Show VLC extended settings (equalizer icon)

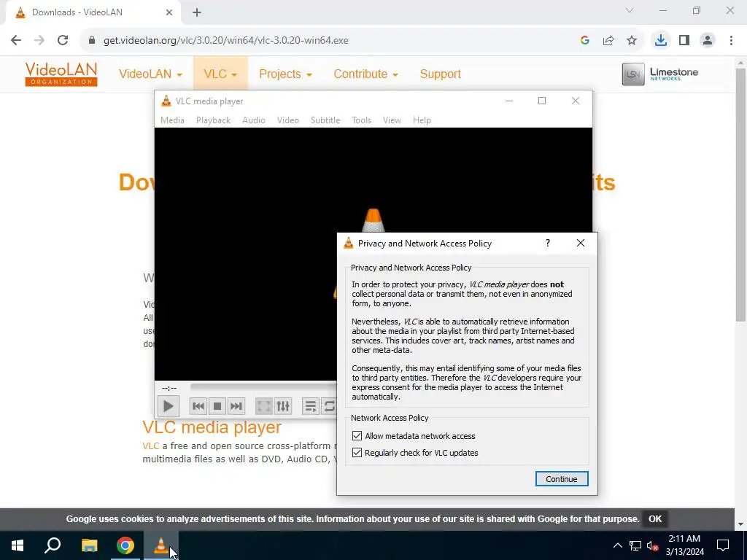click(283, 406)
